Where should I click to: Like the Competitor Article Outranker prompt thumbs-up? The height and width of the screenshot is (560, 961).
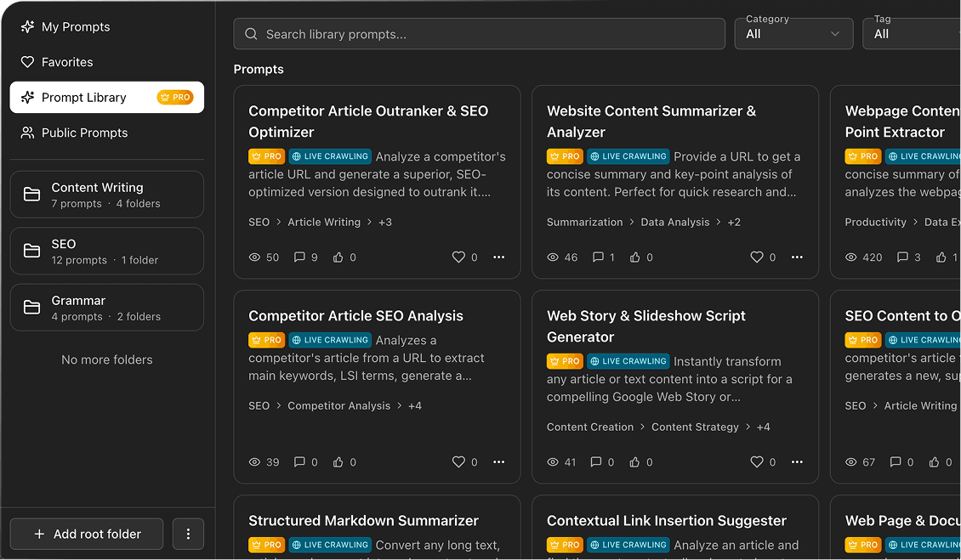click(x=338, y=257)
